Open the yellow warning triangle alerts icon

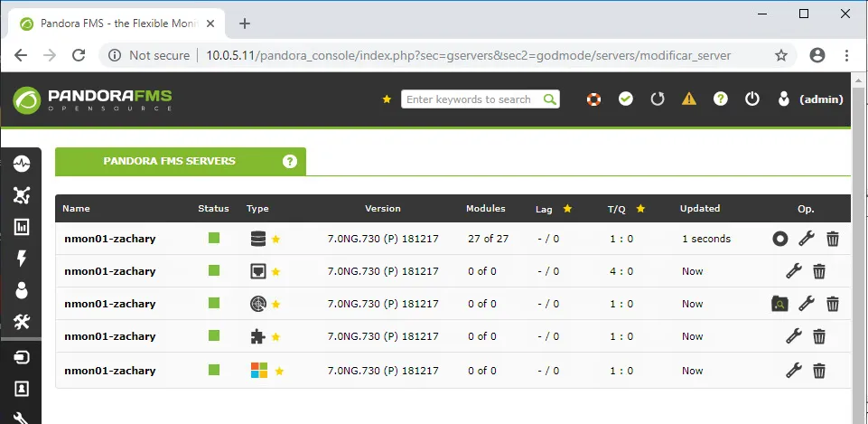click(688, 99)
